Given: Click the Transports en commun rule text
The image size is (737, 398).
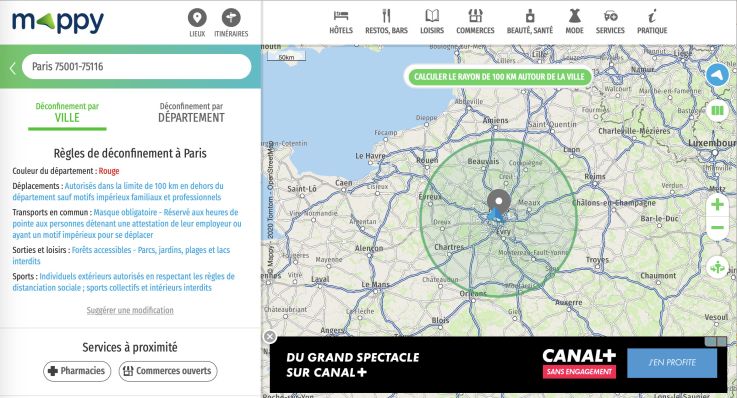Looking at the screenshot, I should (x=127, y=223).
